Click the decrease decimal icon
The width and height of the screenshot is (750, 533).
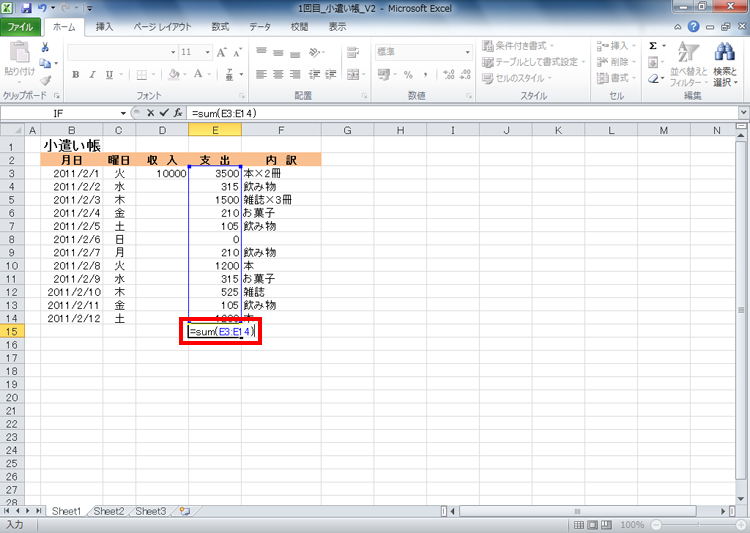click(x=465, y=75)
